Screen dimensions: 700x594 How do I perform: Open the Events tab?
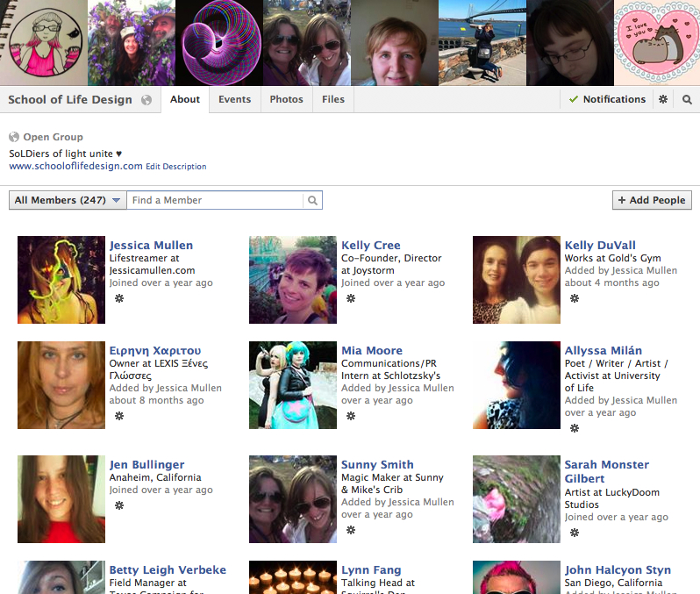pos(235,99)
